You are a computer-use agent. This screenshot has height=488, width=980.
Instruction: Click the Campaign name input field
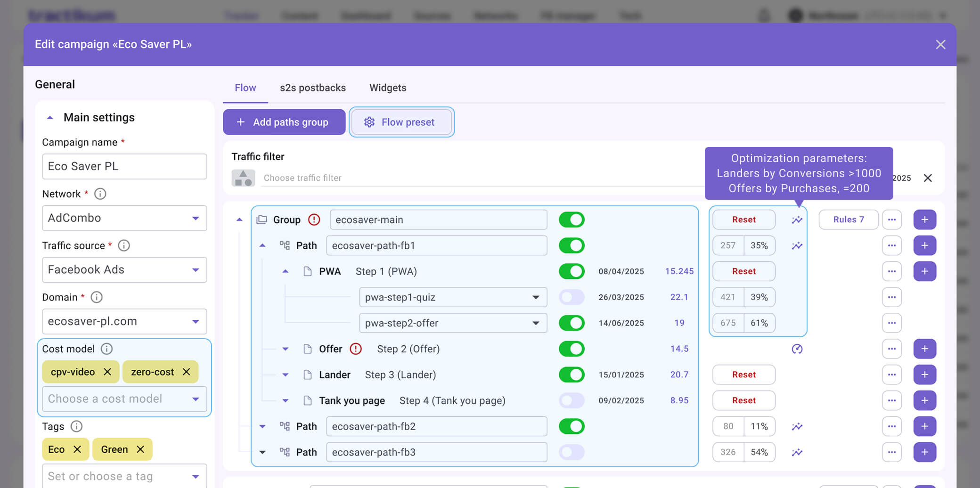click(x=124, y=166)
